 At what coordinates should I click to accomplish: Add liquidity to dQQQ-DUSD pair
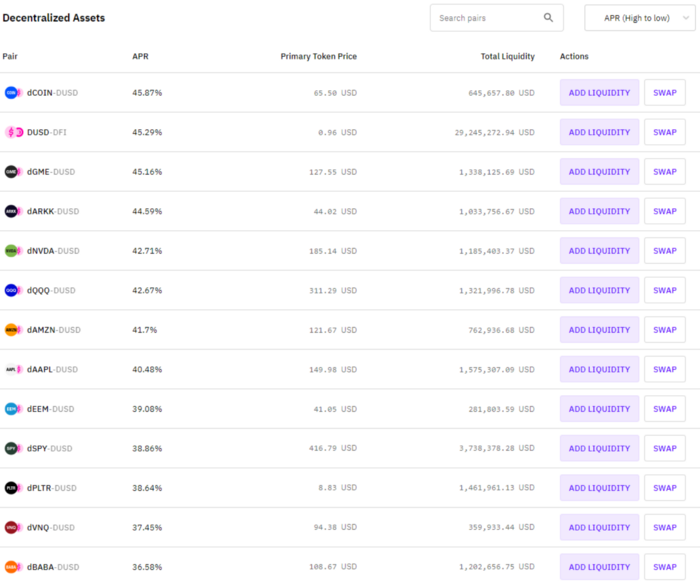click(x=599, y=290)
